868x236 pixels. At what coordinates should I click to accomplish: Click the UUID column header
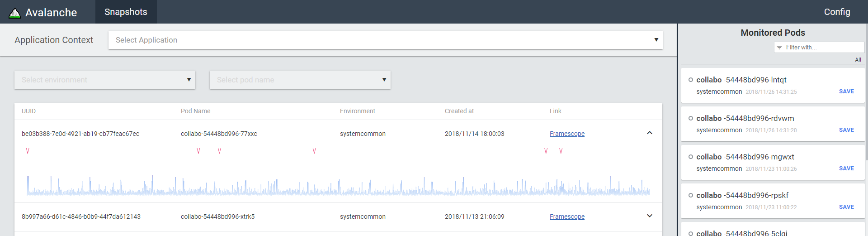(28, 111)
